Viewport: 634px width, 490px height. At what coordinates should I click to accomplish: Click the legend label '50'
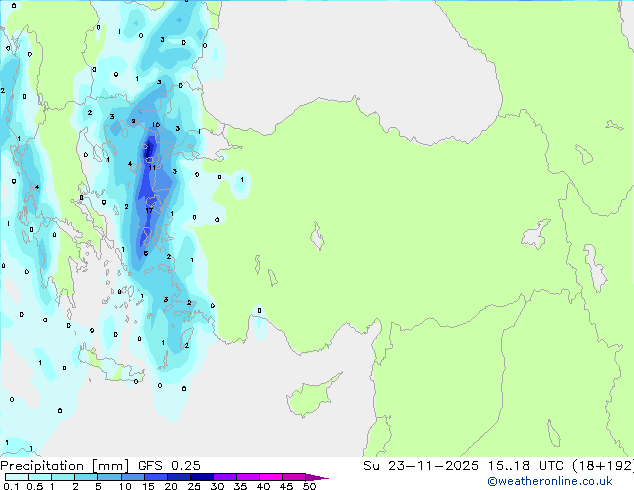click(x=309, y=486)
